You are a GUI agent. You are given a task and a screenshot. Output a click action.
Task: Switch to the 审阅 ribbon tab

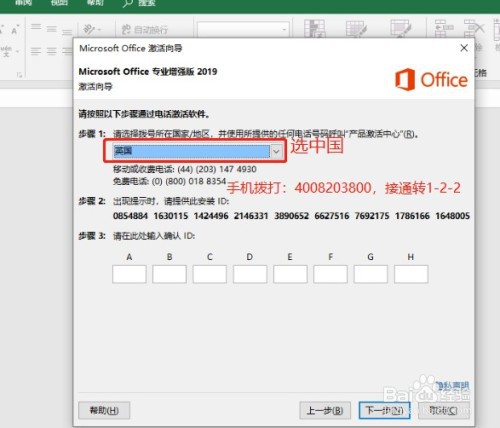[23, 3]
